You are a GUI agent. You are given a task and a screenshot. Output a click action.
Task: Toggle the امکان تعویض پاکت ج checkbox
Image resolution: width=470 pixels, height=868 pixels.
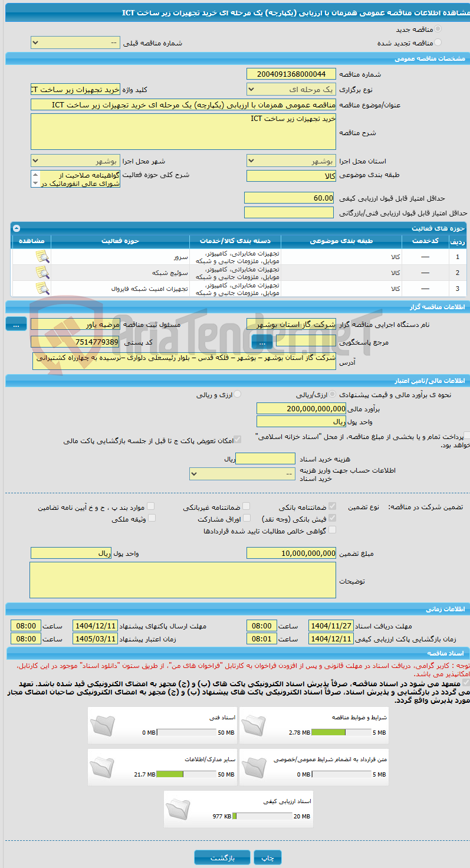pos(238,440)
